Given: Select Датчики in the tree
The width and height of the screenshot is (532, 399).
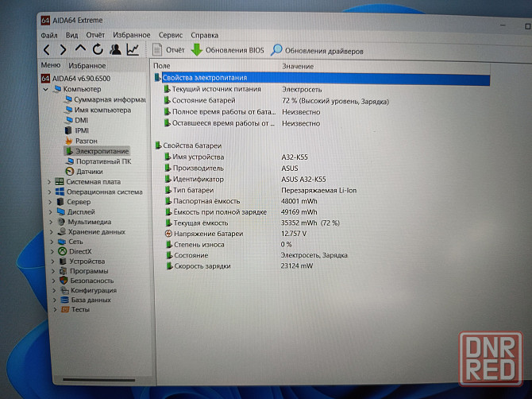Looking at the screenshot, I should (x=89, y=171).
